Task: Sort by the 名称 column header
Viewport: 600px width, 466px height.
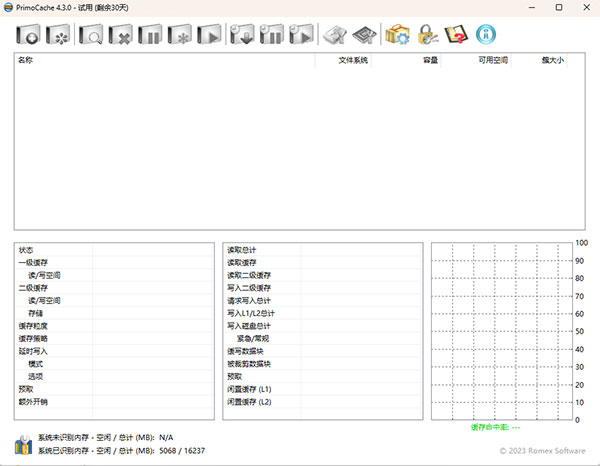Action: pos(165,60)
